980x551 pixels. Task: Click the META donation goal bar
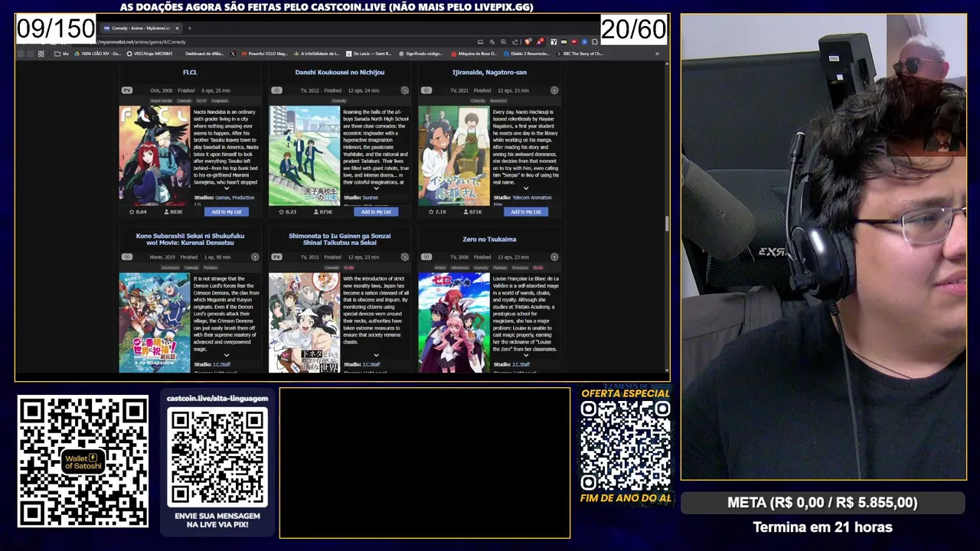pyautogui.click(x=822, y=503)
